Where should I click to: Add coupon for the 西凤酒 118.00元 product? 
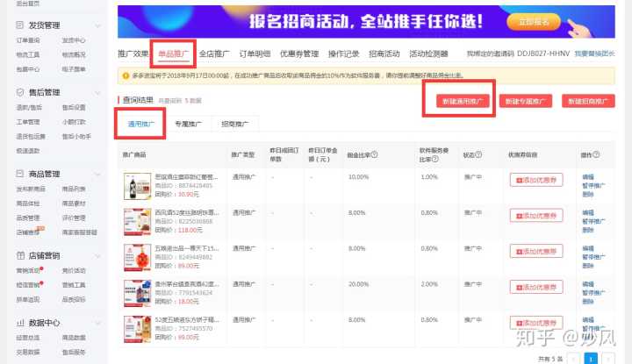click(x=536, y=216)
